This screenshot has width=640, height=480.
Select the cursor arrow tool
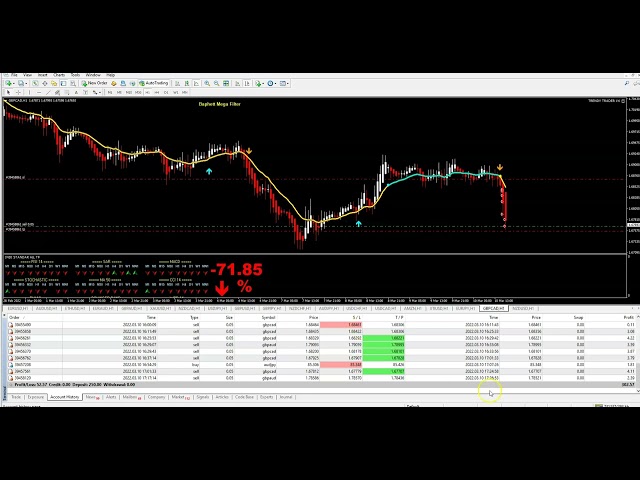8,92
